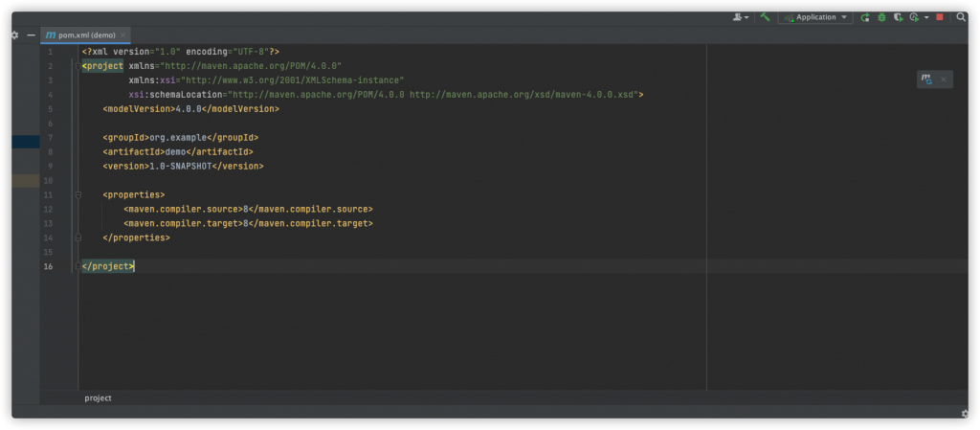Click the Build project hammer icon
This screenshot has height=430, width=980.
(x=765, y=17)
